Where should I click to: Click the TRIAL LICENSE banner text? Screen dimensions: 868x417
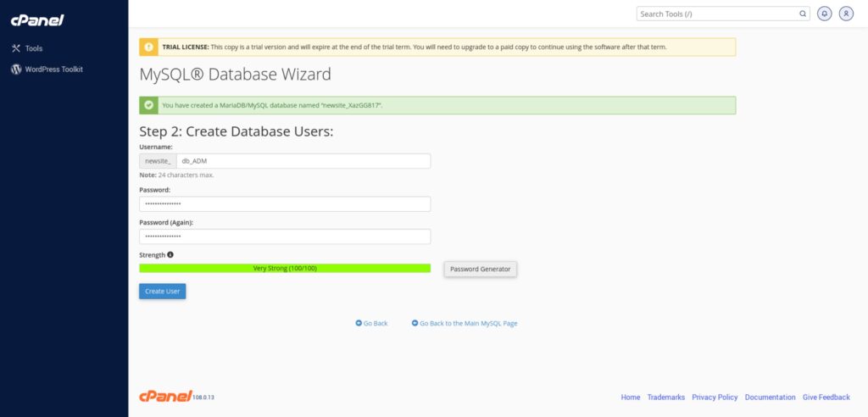pyautogui.click(x=415, y=47)
